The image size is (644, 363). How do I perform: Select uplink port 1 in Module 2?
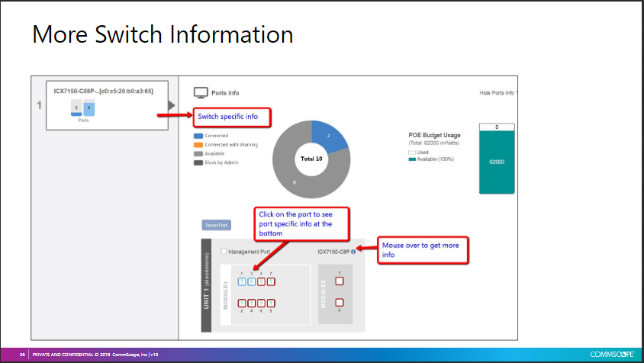(340, 280)
